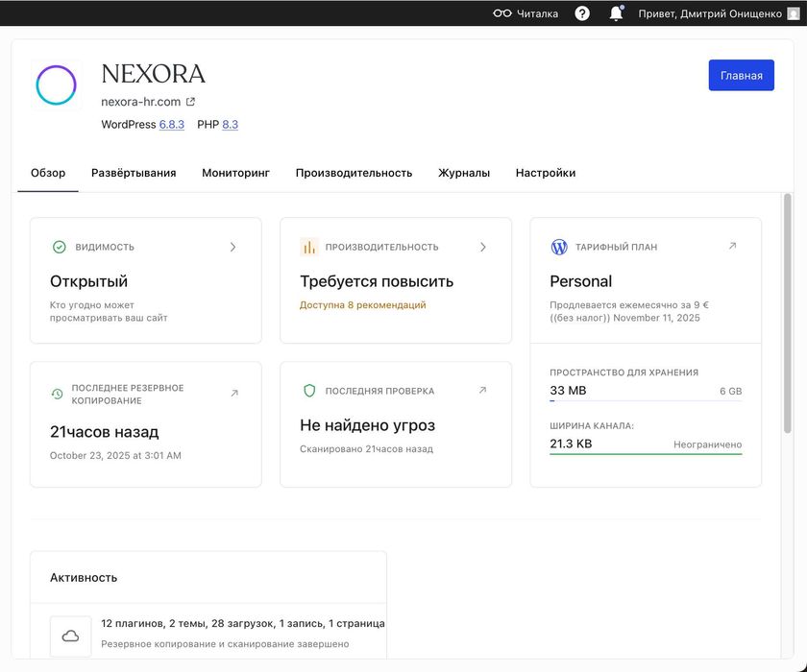The image size is (807, 672).
Task: Click the vertical page scrollbar
Action: pos(788,314)
